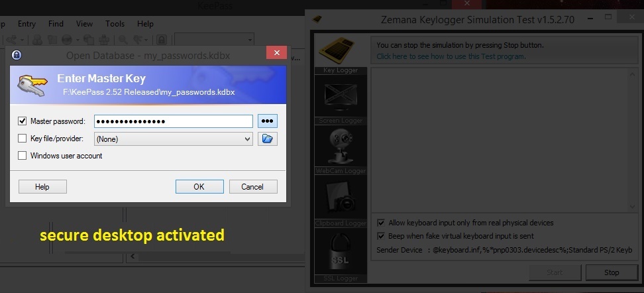The width and height of the screenshot is (644, 293).
Task: Click the OK button in Enter Master Key
Action: [199, 186]
